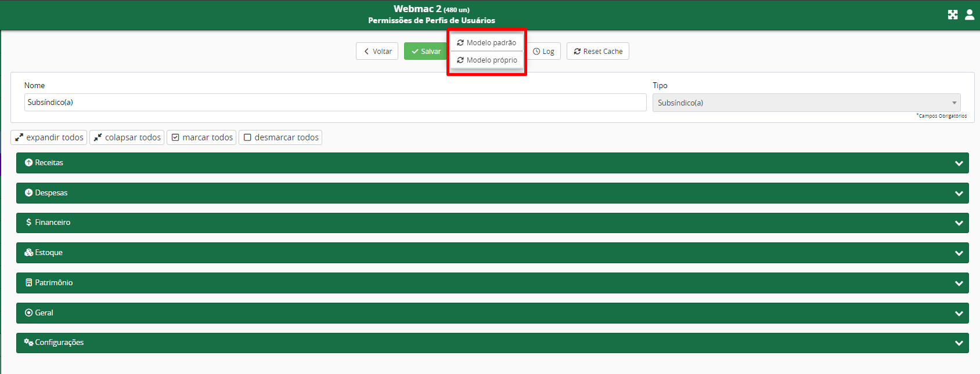This screenshot has height=374, width=980.
Task: Click the Nome text input field
Action: tap(335, 103)
